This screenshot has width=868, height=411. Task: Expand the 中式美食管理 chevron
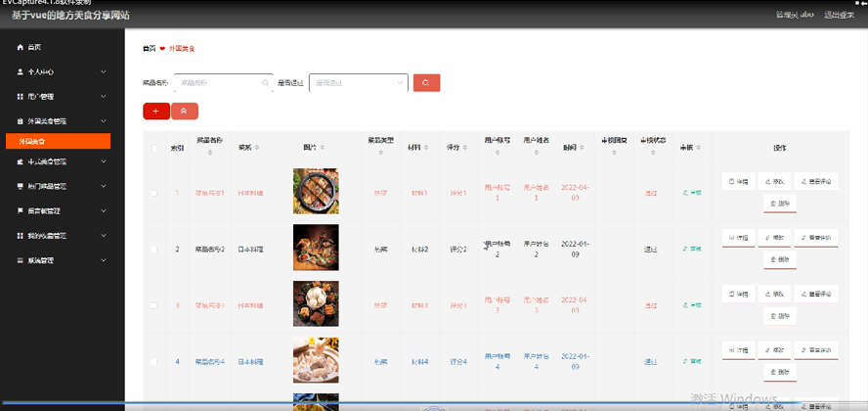(104, 161)
